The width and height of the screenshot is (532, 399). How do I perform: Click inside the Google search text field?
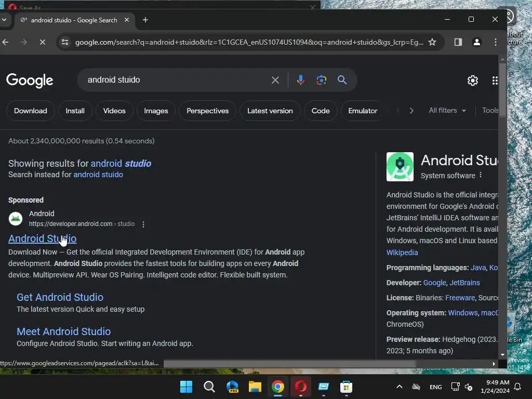pyautogui.click(x=177, y=80)
